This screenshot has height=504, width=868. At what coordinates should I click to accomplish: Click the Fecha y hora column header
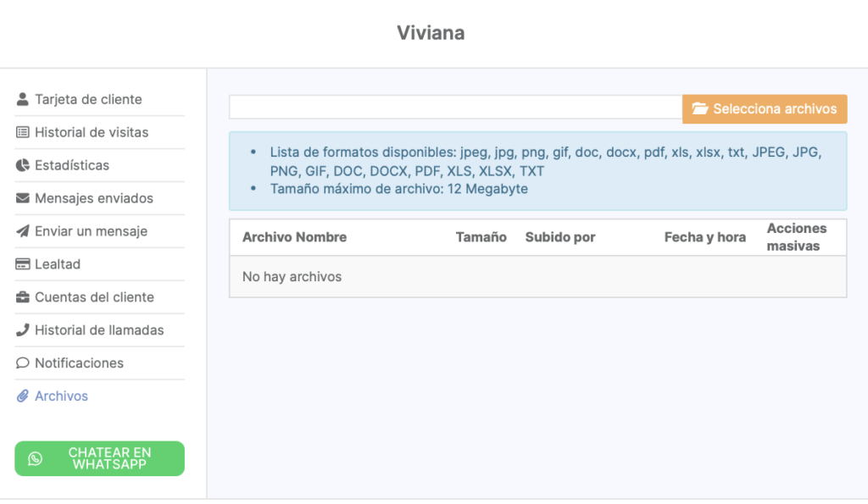704,237
